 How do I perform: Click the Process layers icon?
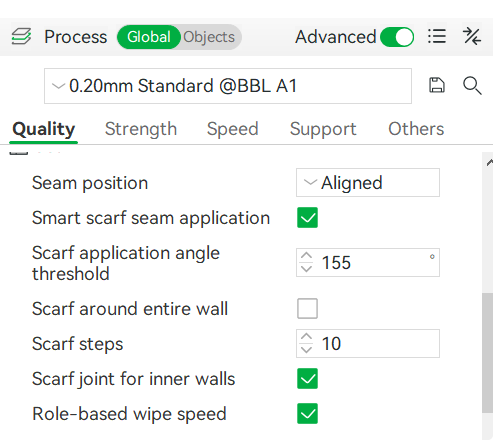(x=21, y=36)
